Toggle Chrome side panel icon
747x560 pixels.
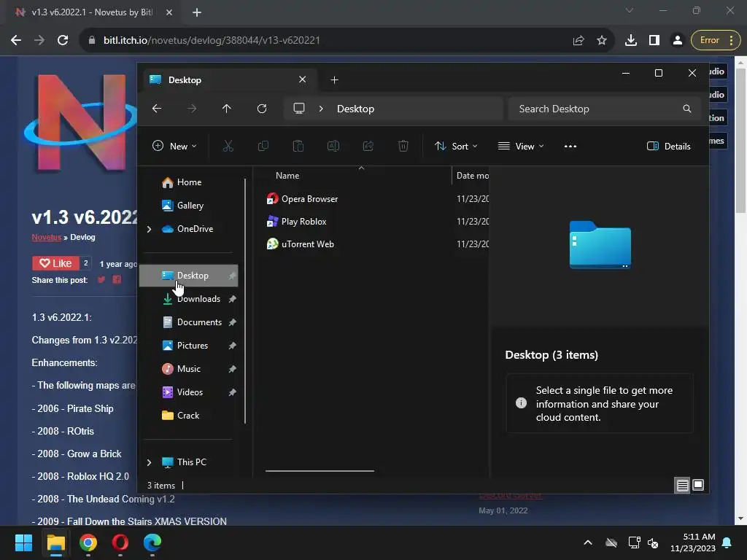[x=654, y=40]
